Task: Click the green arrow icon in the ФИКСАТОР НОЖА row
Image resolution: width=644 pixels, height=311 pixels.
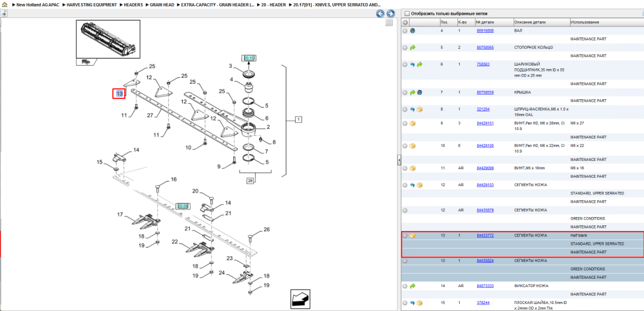Action: click(x=413, y=286)
